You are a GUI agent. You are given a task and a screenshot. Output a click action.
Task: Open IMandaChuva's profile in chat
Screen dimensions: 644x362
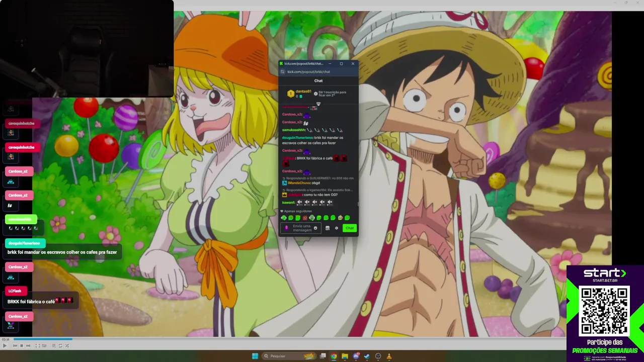coord(299,183)
